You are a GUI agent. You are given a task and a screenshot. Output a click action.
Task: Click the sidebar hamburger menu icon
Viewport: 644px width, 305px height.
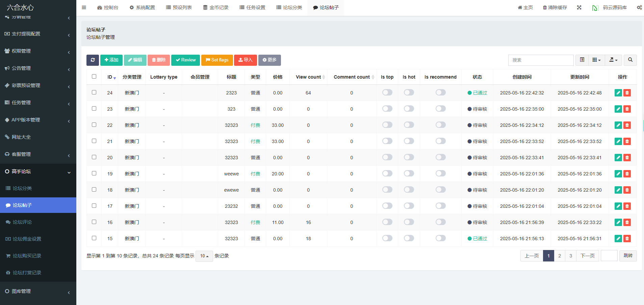84,7
